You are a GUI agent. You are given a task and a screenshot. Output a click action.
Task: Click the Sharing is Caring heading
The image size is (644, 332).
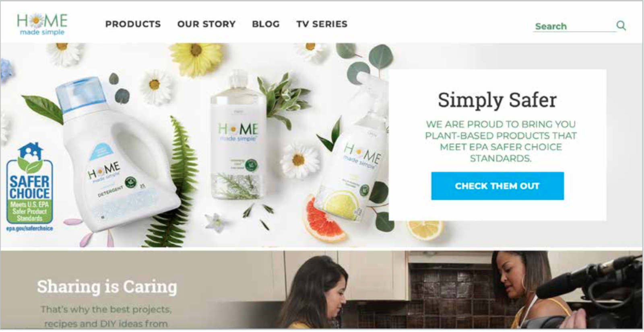[107, 287]
